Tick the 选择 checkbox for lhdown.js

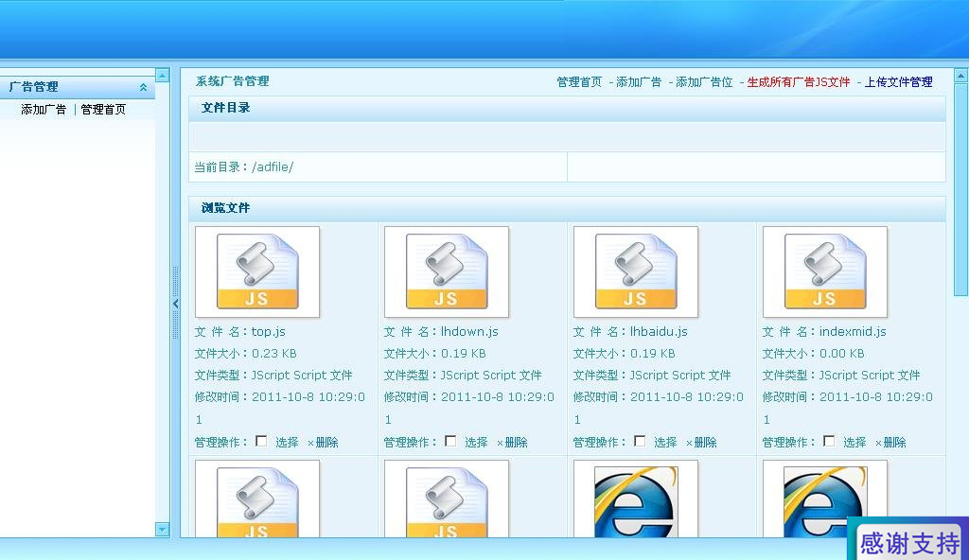[450, 441]
